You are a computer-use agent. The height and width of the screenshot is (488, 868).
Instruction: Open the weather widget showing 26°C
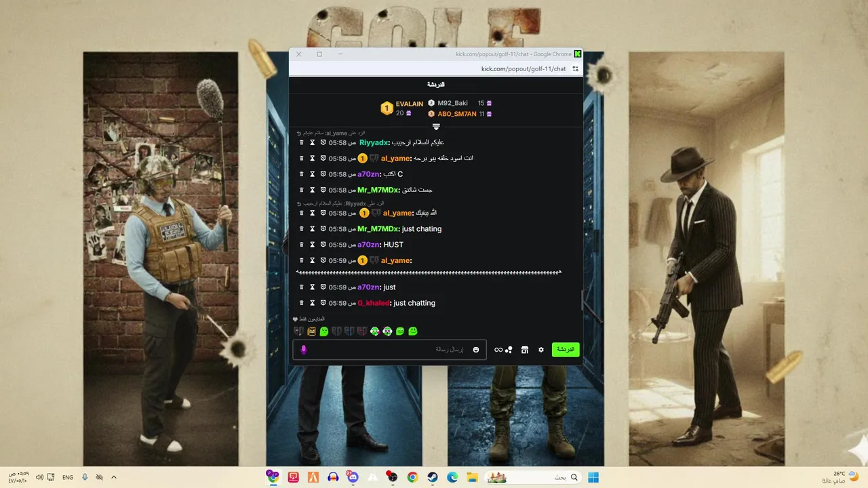[x=842, y=477]
